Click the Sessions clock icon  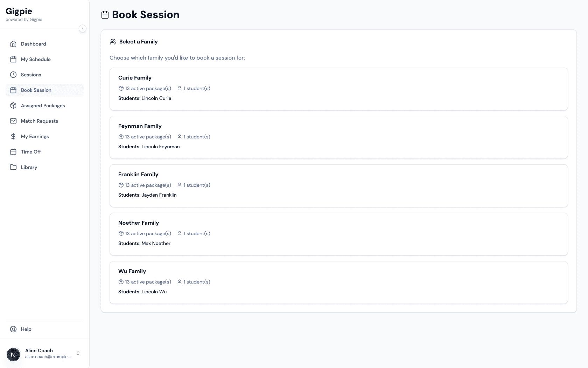[13, 75]
